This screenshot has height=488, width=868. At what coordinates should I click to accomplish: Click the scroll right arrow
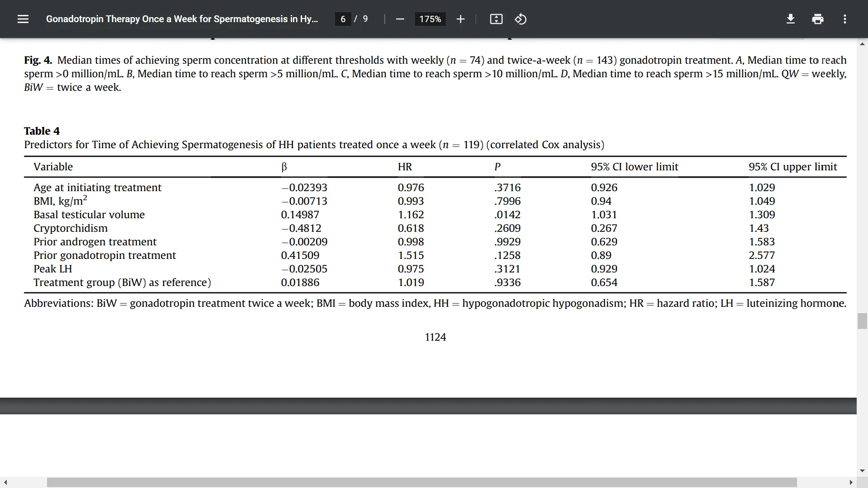point(851,483)
